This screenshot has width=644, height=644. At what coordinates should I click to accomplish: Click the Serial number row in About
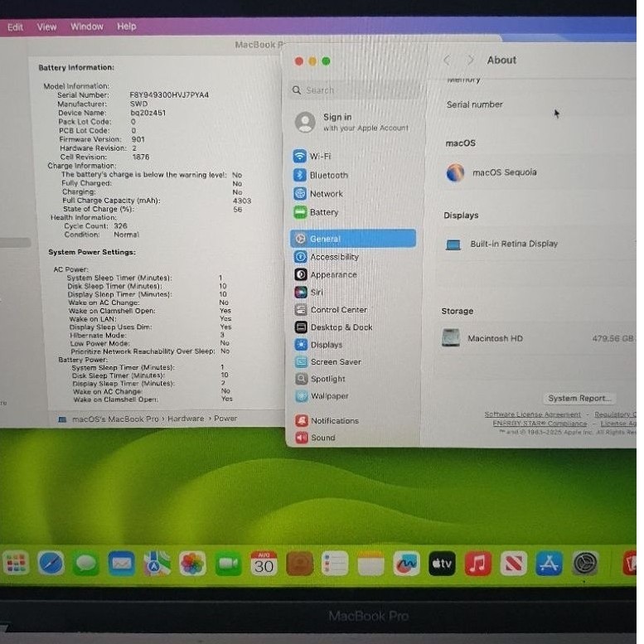[540, 104]
